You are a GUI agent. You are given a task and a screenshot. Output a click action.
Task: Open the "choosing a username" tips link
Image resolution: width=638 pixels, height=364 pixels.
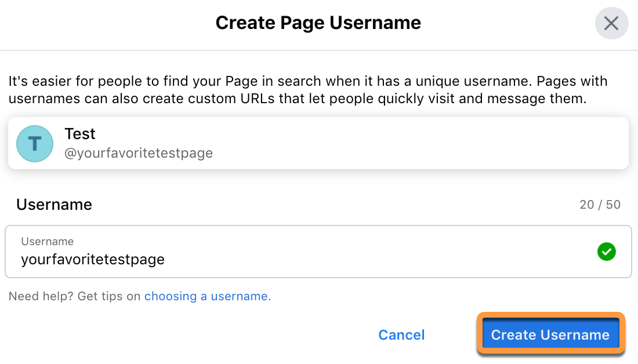click(207, 296)
